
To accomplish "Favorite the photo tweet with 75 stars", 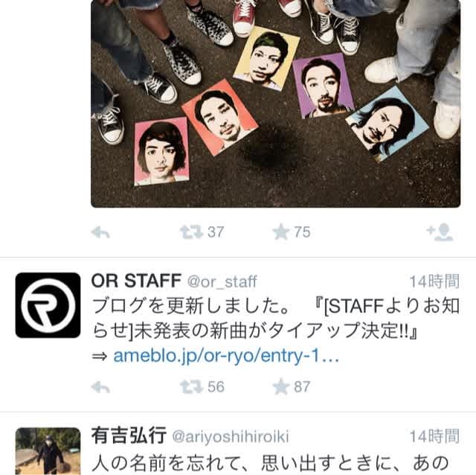I will pyautogui.click(x=281, y=232).
